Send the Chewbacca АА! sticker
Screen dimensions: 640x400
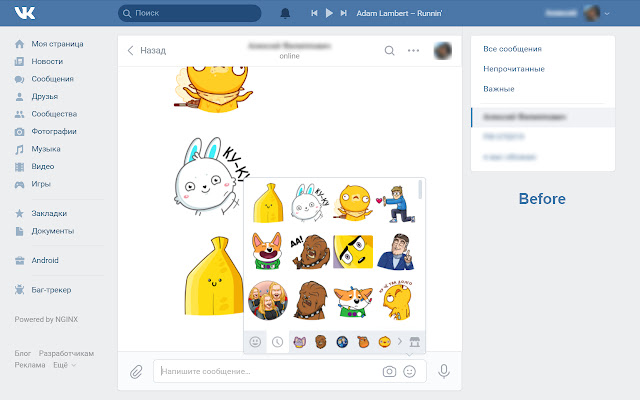(x=310, y=251)
